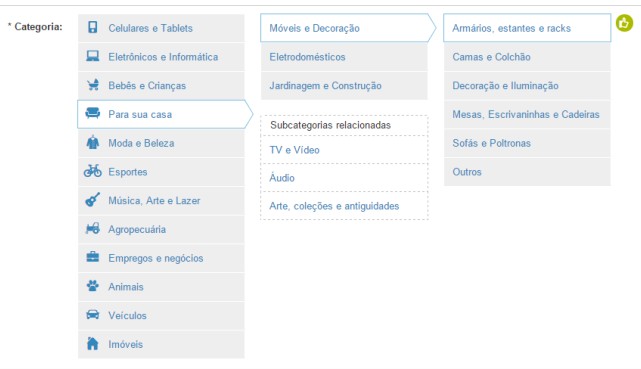The image size is (641, 369).
Task: Click the tractor icon for Agropecuária
Action: (93, 228)
